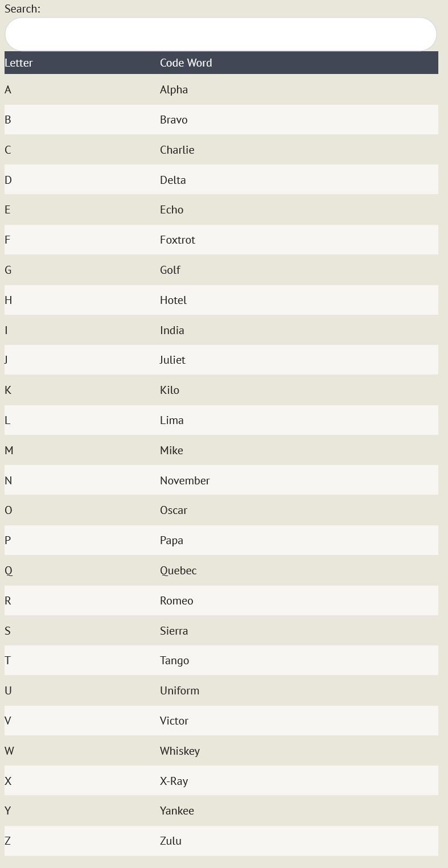
Task: Select the Whiskey code word
Action: [x=179, y=751]
